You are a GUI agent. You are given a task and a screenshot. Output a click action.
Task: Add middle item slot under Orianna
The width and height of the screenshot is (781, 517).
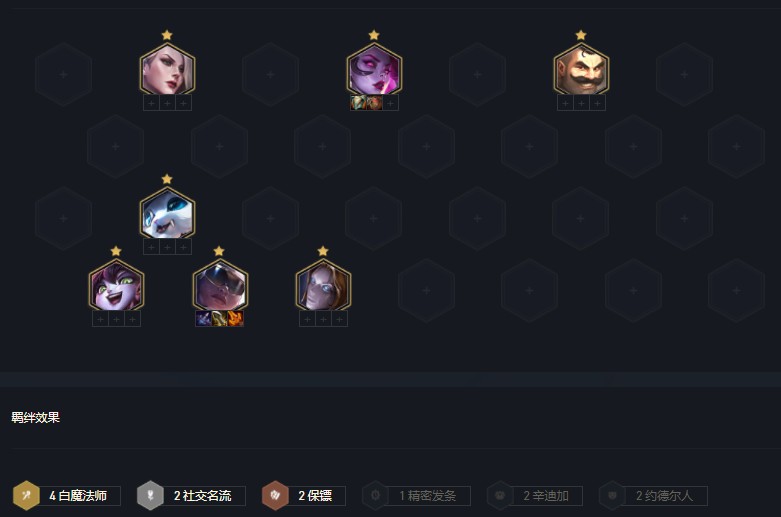click(x=167, y=247)
